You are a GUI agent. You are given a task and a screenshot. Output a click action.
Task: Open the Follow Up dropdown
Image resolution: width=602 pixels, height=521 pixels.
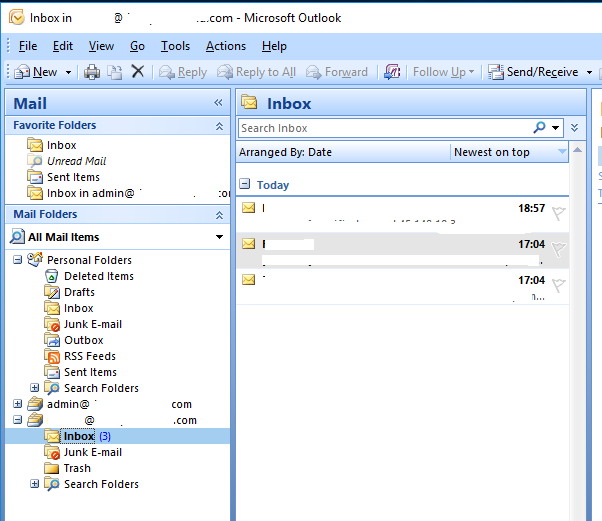point(443,72)
